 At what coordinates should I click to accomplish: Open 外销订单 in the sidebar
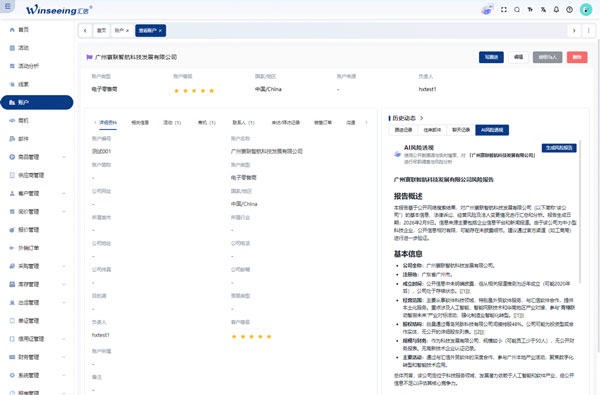[37, 248]
